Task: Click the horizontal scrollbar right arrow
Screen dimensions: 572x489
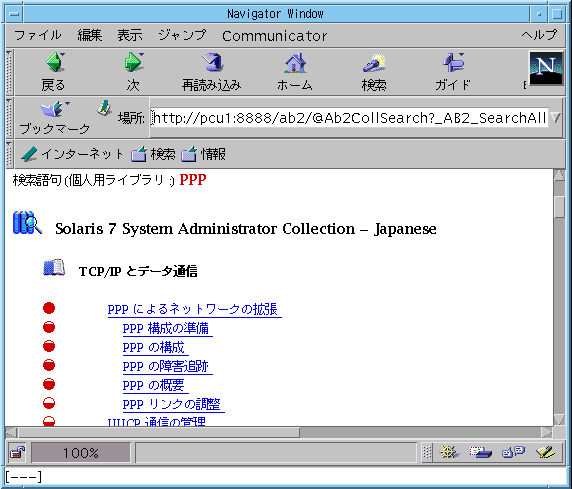Action: coord(546,433)
